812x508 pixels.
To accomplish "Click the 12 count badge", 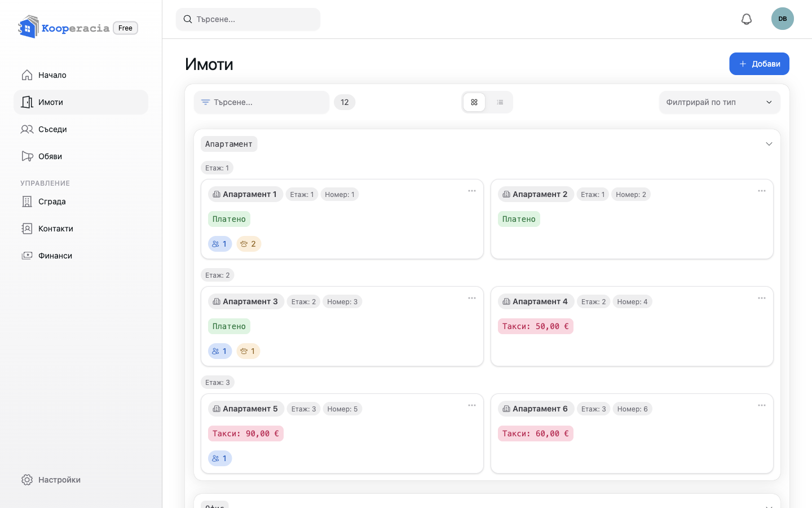I will 345,102.
